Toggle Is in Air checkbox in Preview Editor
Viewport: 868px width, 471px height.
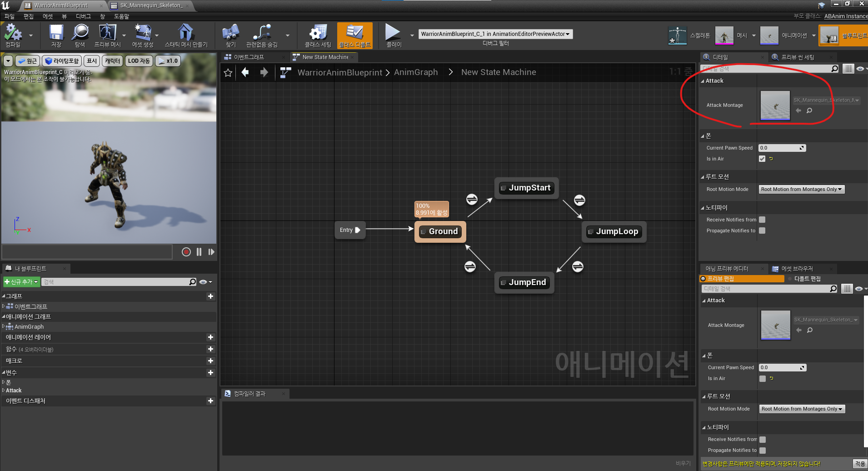coord(763,378)
